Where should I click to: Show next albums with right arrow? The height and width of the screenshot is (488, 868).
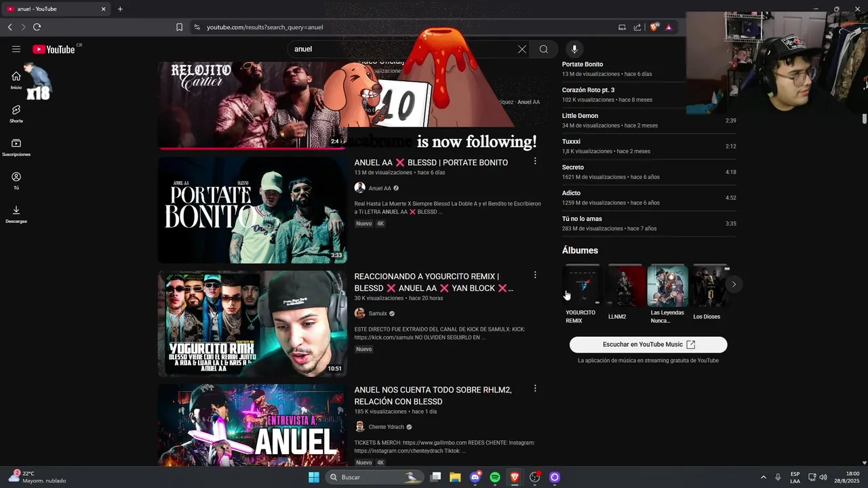click(734, 285)
